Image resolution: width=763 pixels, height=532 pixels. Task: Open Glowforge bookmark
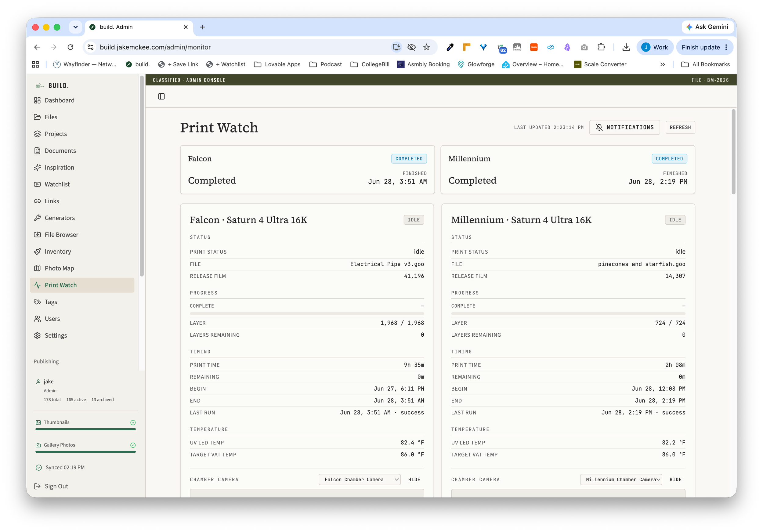(476, 64)
